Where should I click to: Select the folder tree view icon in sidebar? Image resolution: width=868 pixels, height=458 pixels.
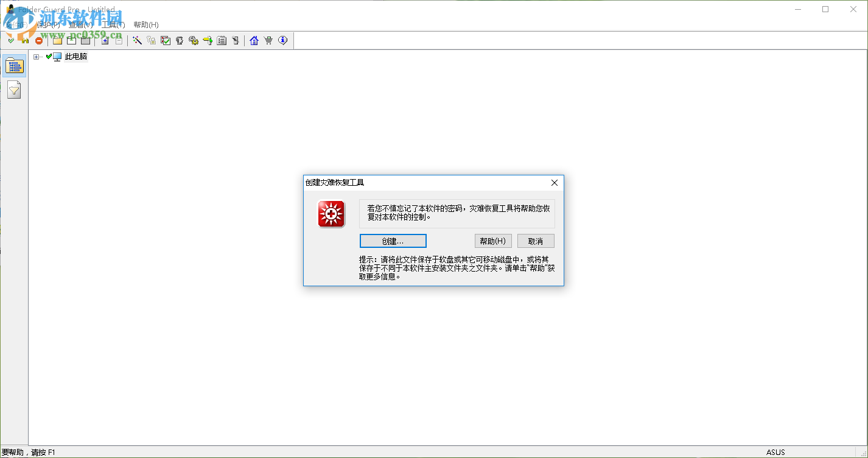tap(13, 65)
